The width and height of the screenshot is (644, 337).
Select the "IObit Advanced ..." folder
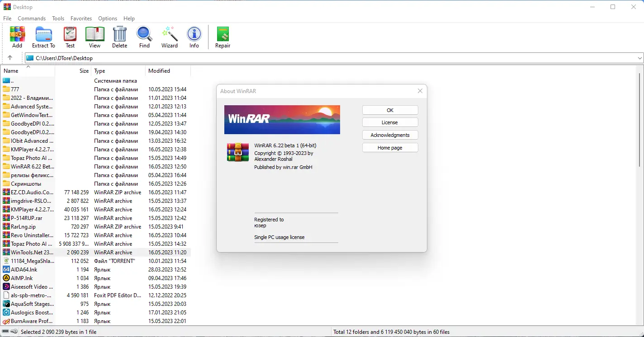[95, 141]
